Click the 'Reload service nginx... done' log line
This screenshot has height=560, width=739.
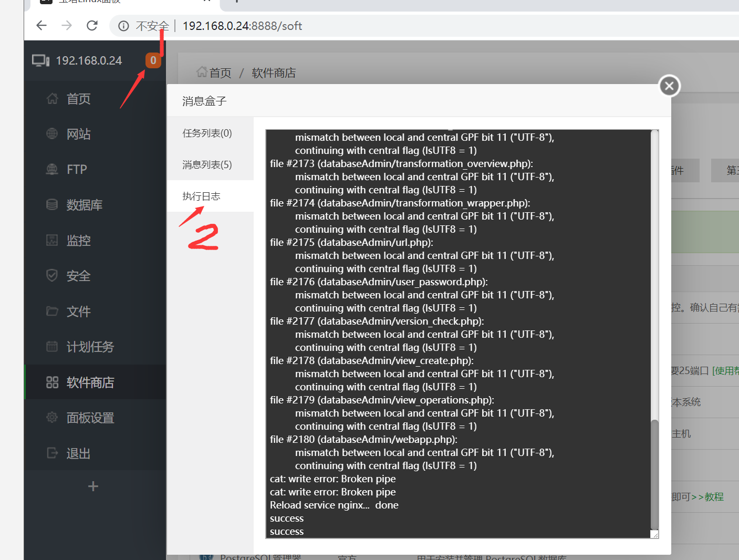[334, 505]
